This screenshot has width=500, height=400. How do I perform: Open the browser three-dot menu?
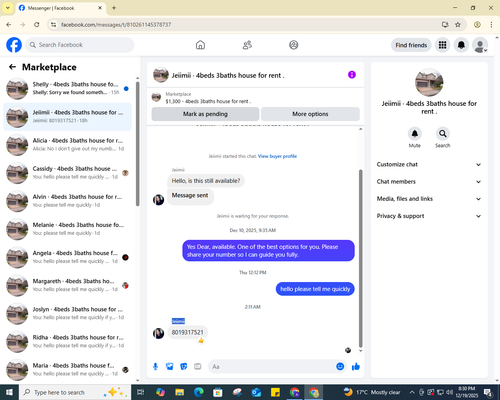491,25
